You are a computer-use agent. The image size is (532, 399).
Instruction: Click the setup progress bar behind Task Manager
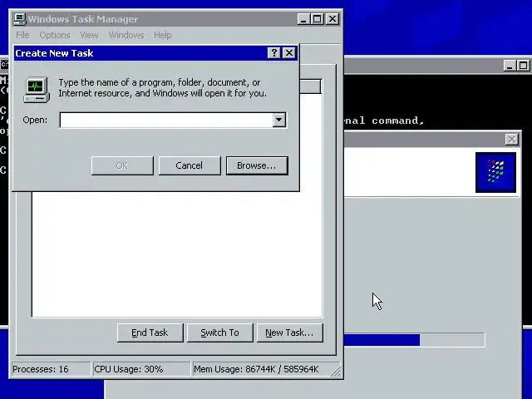coord(414,340)
